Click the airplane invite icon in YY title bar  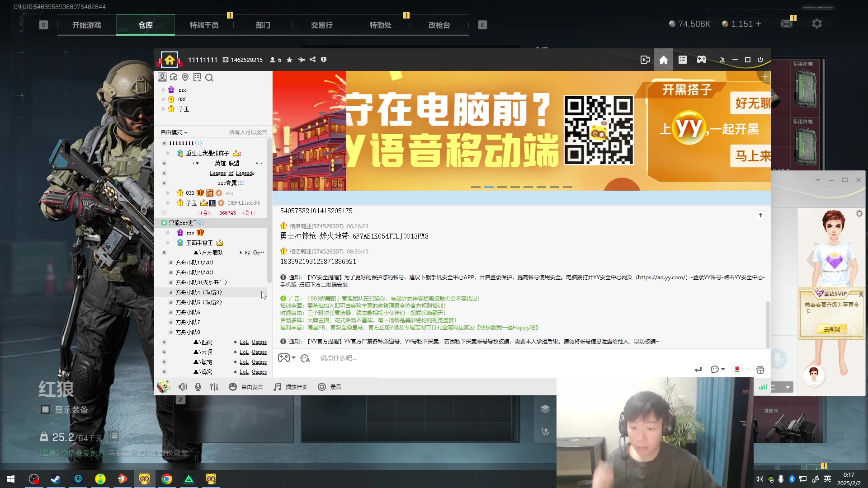coord(302,60)
